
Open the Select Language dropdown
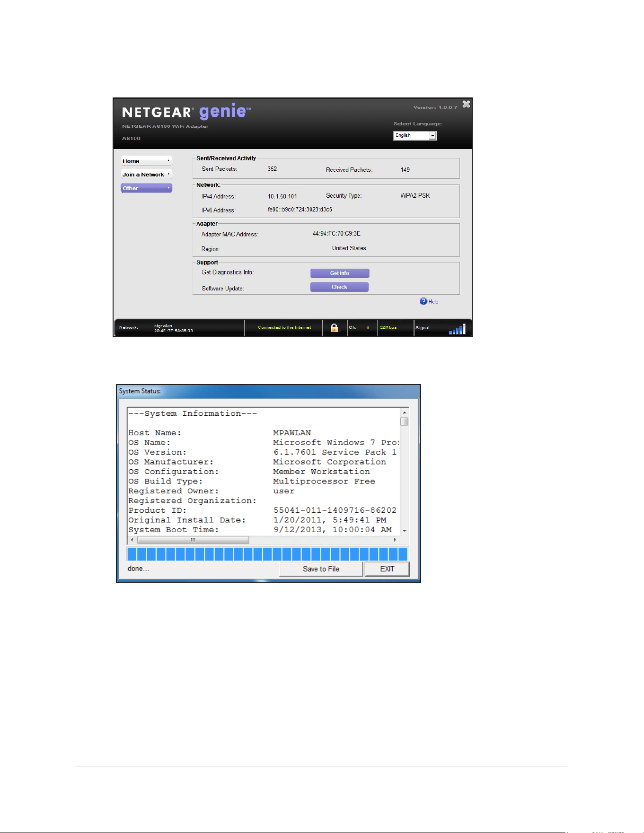[415, 135]
